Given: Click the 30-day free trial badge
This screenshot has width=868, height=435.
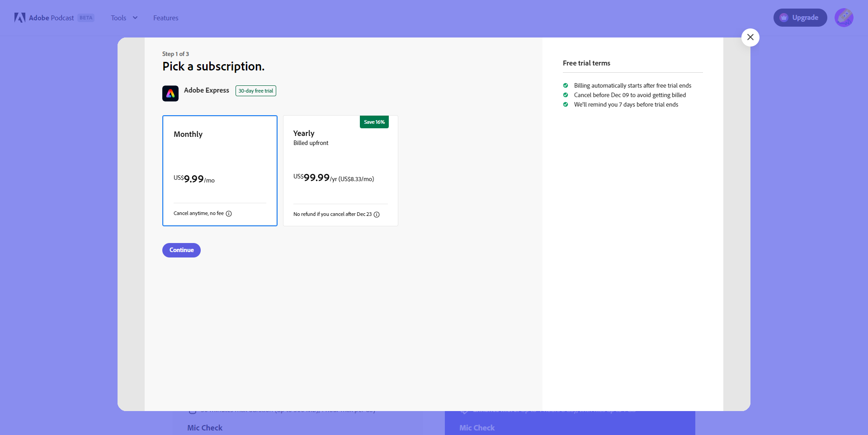Looking at the screenshot, I should pos(256,91).
